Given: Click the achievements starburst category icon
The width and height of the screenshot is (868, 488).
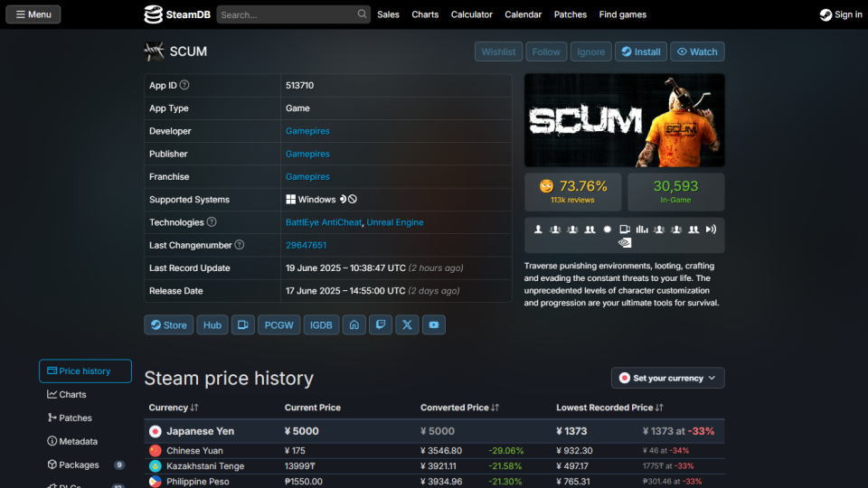Looking at the screenshot, I should pos(608,229).
